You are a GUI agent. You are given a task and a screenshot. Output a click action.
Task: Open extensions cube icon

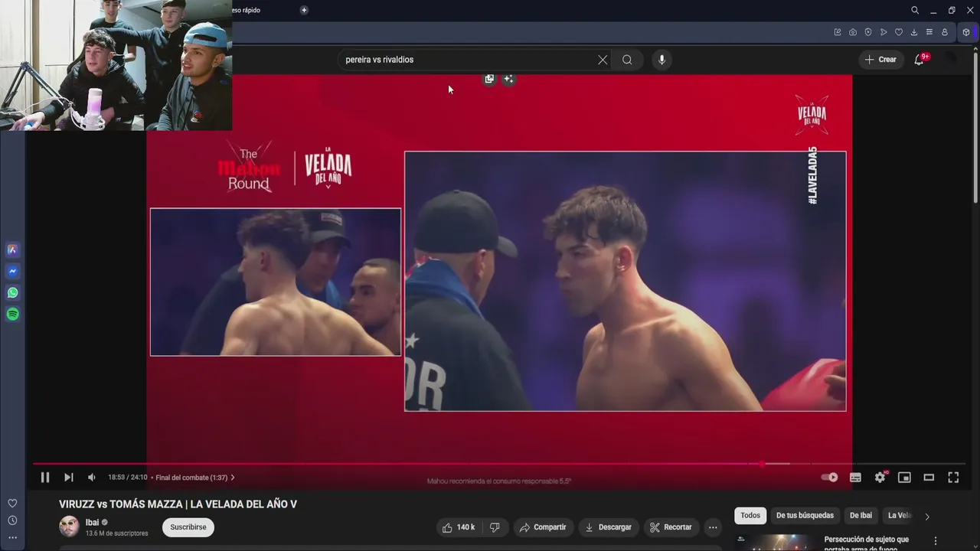966,32
